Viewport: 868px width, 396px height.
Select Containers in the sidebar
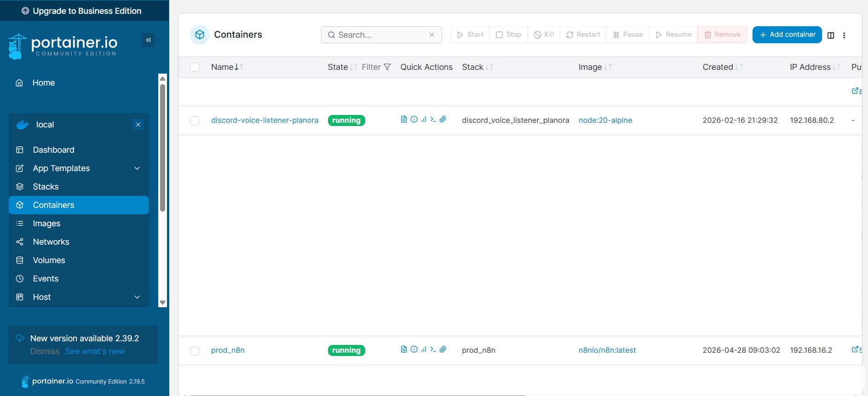click(x=79, y=205)
